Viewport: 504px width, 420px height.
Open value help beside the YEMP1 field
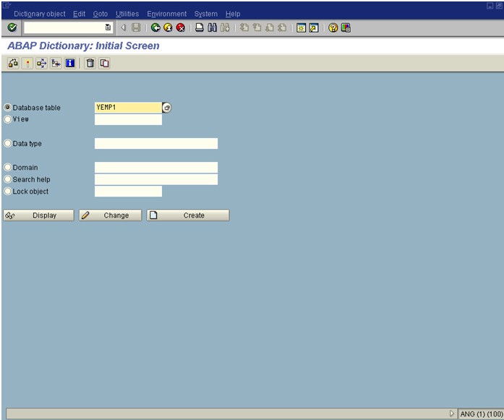click(167, 108)
